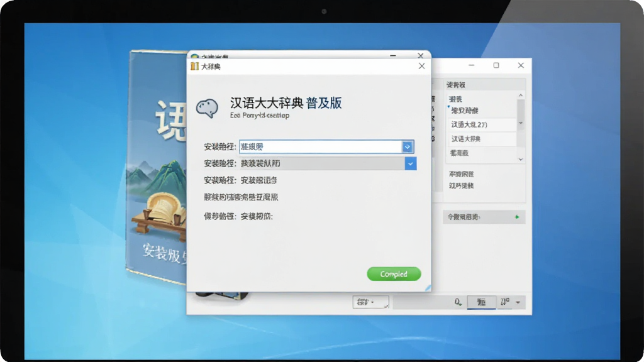Select the 汉语大辞典 row in the right list

point(482,139)
